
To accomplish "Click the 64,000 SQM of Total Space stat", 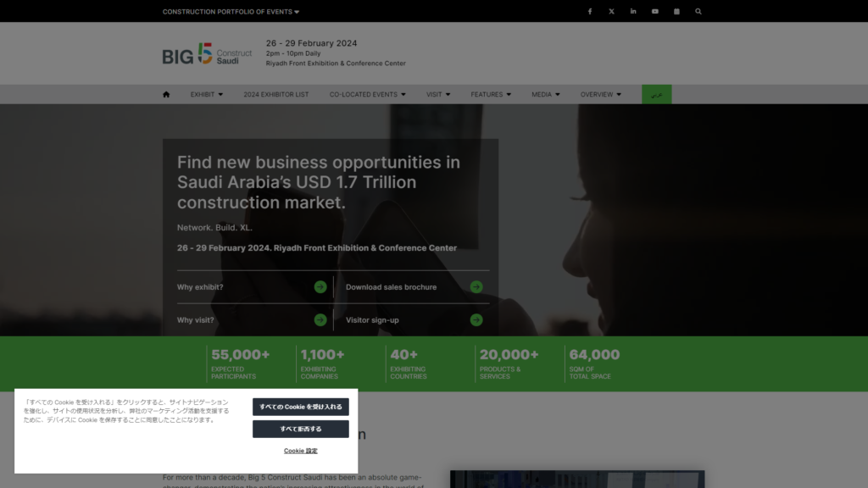I will coord(594,363).
